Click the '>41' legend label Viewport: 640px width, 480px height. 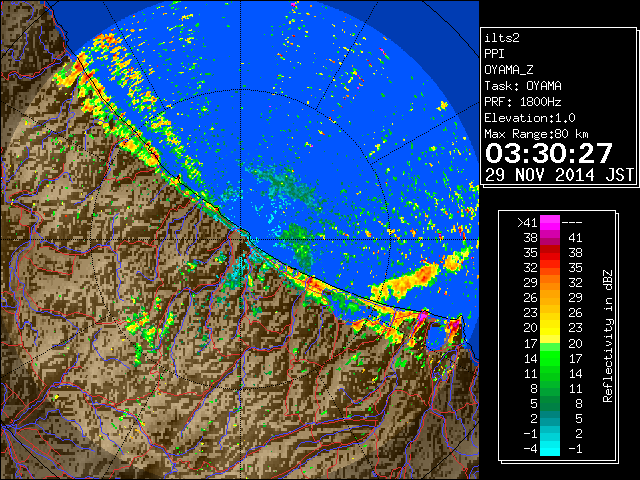pyautogui.click(x=527, y=223)
